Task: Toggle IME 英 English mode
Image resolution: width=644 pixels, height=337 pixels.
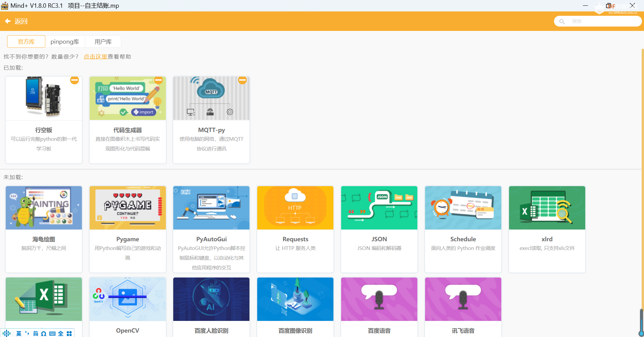Action: pyautogui.click(x=19, y=333)
